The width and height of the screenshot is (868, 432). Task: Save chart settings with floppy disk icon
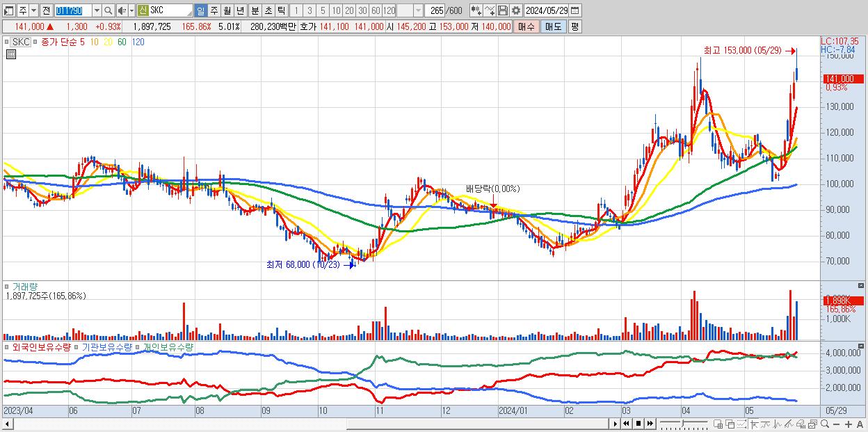[503, 10]
